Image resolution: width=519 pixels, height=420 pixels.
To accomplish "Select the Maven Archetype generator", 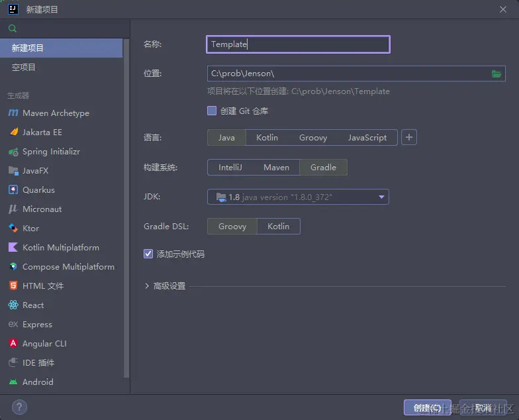I will coord(61,113).
